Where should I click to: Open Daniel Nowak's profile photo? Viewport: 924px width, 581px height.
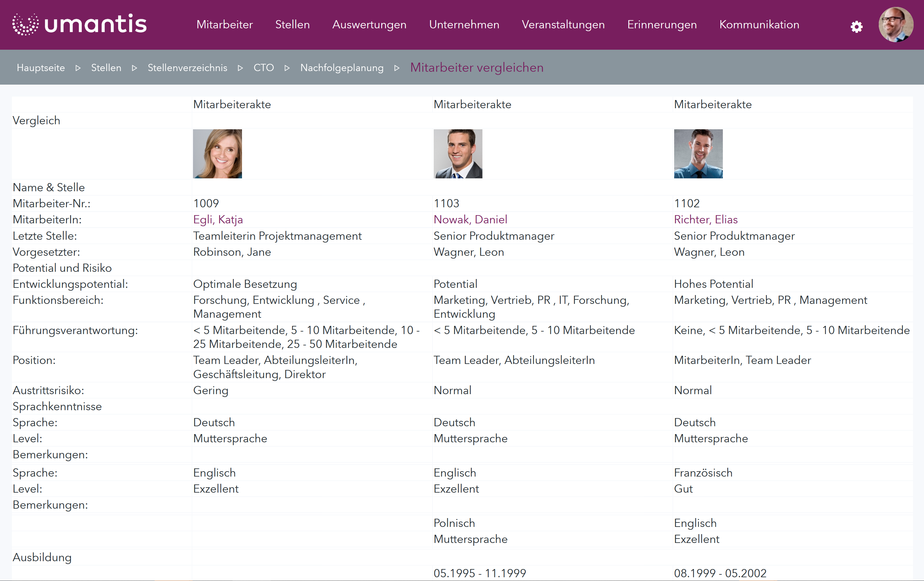(x=458, y=154)
